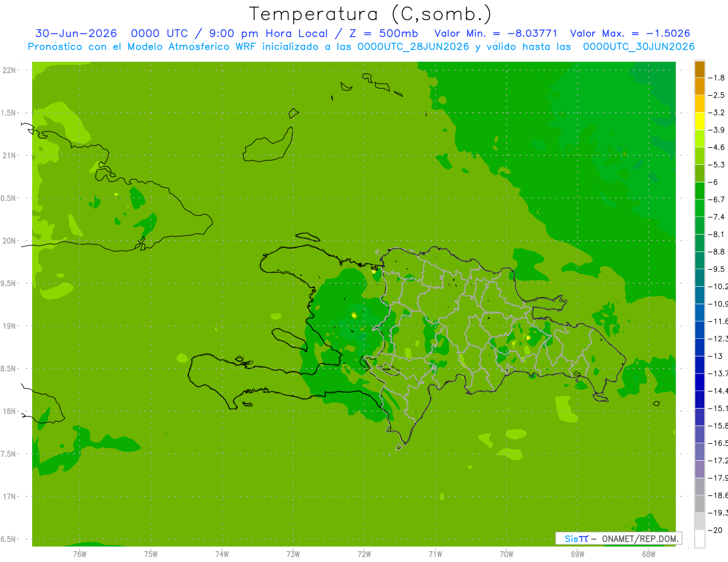Click the '76W' longitude axis label
The height and width of the screenshot is (562, 728).
[79, 554]
